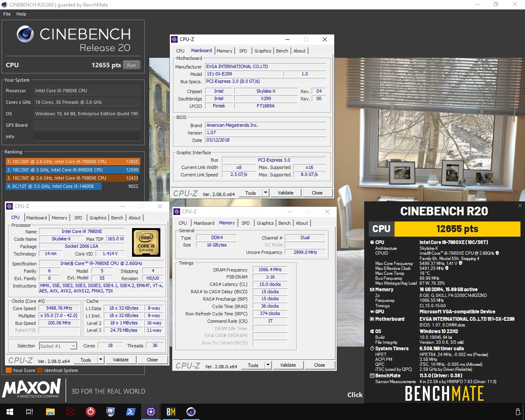Click the BIOS Date value 03/12/2018
This screenshot has width=525, height=420.
tap(265, 140)
